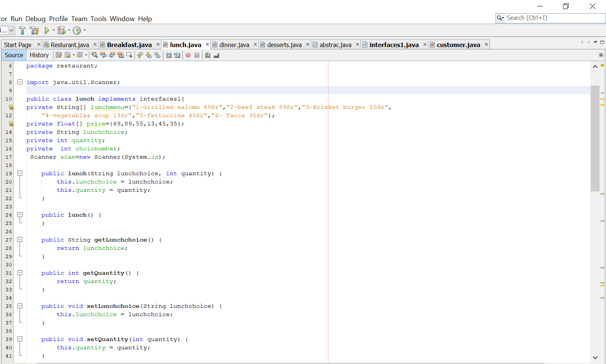Click the Find Selection magnifier icon
The image size is (606, 364).
coord(95,55)
